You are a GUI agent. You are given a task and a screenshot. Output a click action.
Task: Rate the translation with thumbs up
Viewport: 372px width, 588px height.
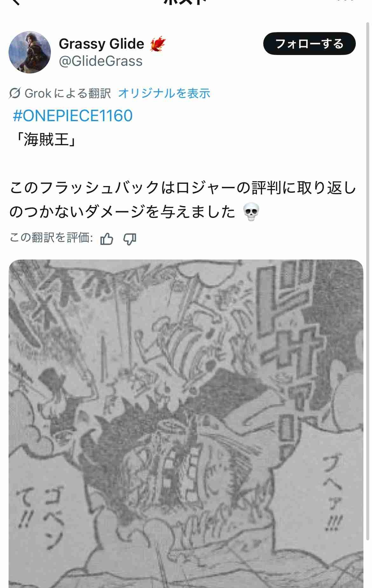pyautogui.click(x=107, y=239)
